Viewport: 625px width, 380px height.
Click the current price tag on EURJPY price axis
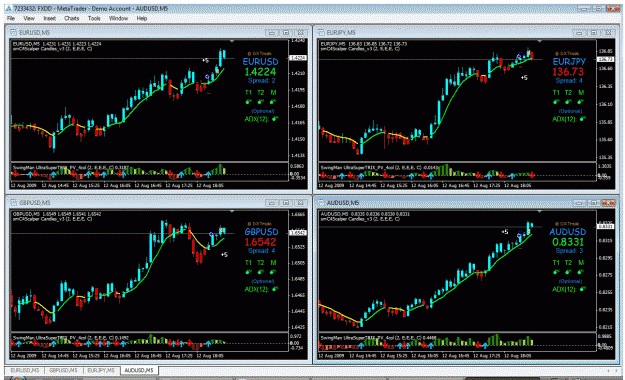pos(605,59)
